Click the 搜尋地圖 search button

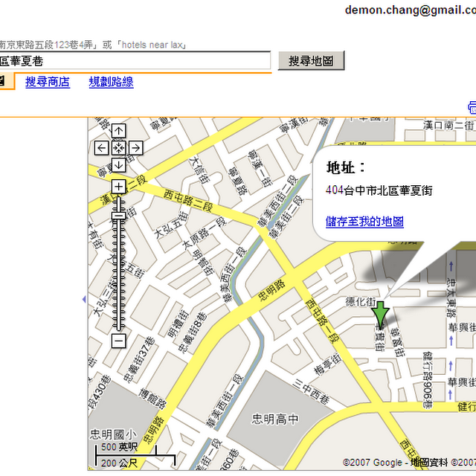(311, 61)
